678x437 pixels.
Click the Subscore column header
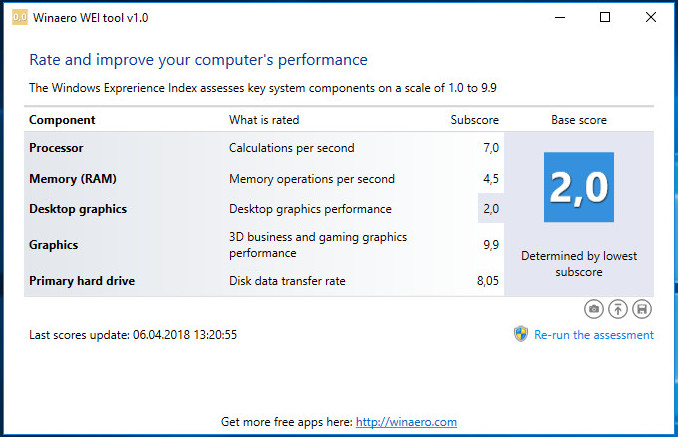click(474, 120)
